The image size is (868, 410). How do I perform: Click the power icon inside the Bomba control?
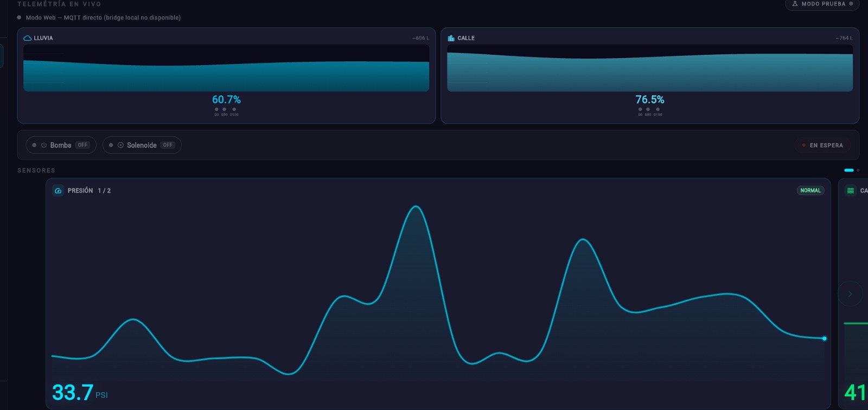pyautogui.click(x=44, y=145)
